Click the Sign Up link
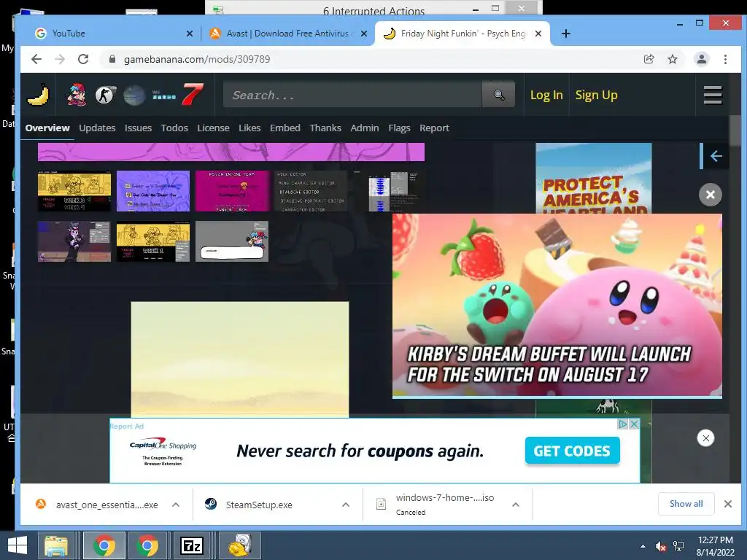The width and height of the screenshot is (747, 560). pyautogui.click(x=597, y=95)
